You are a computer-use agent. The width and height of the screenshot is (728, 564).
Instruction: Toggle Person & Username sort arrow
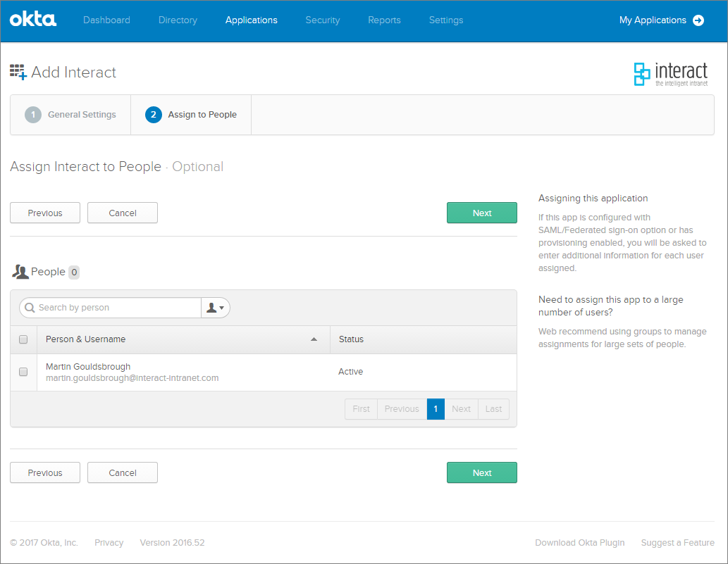pos(314,339)
